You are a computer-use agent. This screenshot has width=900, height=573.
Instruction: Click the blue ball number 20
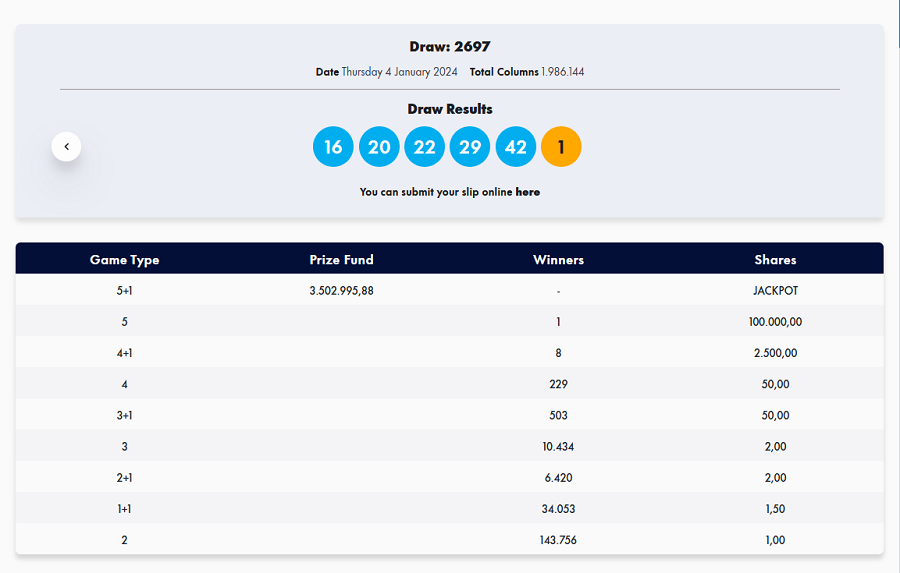(x=379, y=146)
